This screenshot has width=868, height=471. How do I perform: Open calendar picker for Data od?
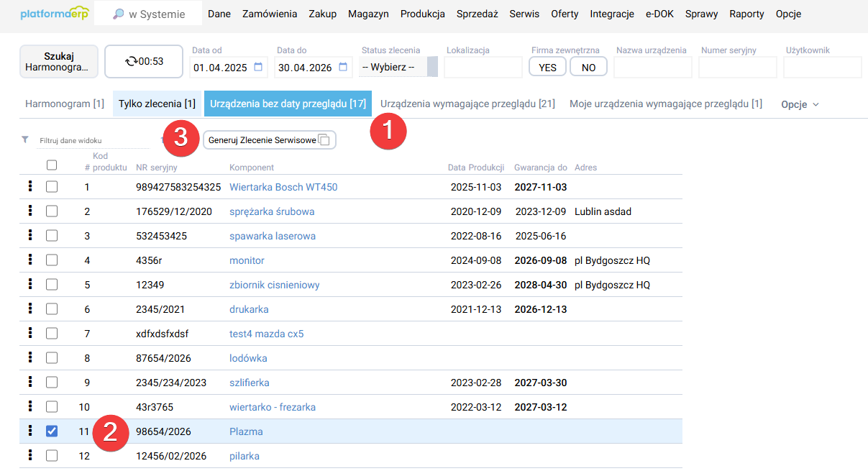tap(259, 68)
